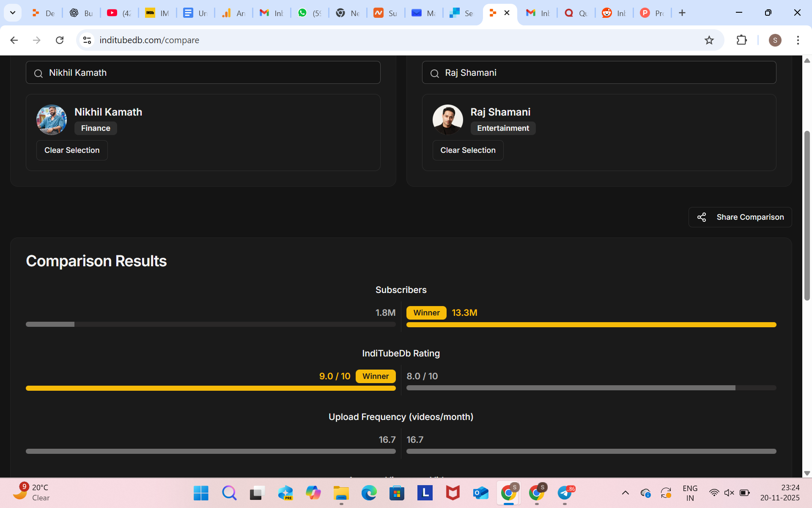
Task: Open the browser extensions puzzle icon
Action: pos(742,40)
